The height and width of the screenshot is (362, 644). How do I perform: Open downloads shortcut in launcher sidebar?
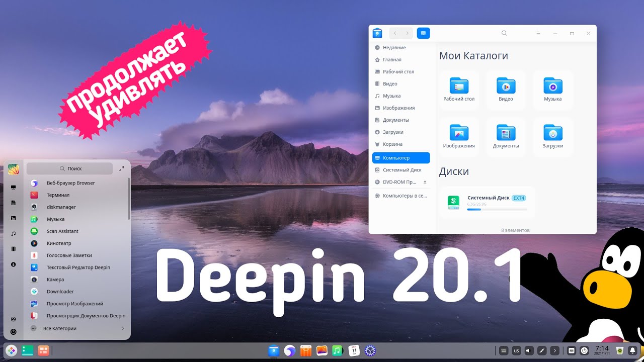pyautogui.click(x=14, y=264)
